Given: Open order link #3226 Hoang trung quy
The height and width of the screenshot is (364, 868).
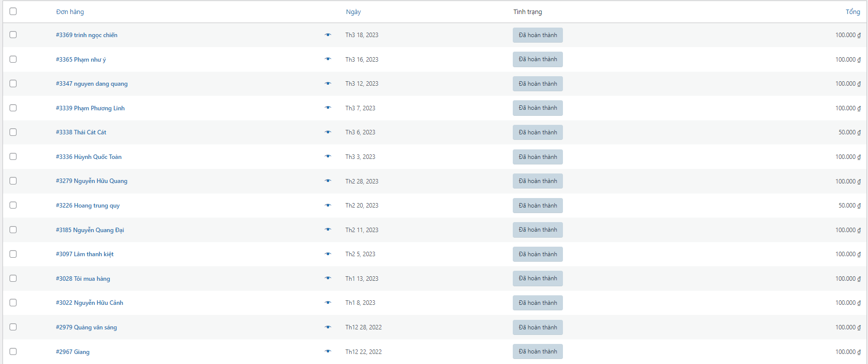Looking at the screenshot, I should tap(88, 206).
